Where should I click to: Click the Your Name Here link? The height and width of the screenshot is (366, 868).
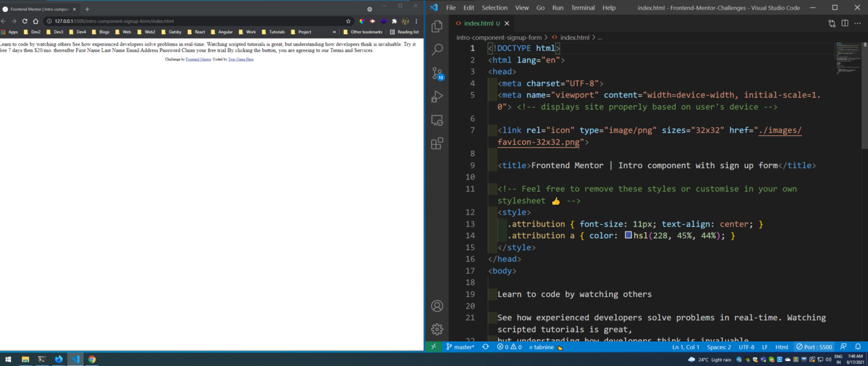[241, 59]
